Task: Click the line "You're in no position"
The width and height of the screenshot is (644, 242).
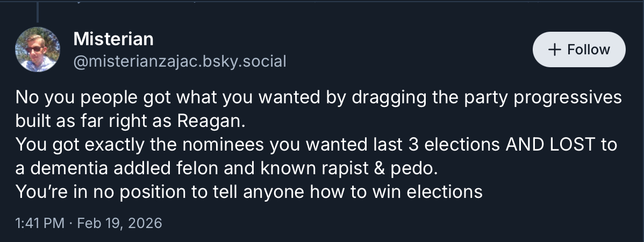Action: tap(248, 191)
